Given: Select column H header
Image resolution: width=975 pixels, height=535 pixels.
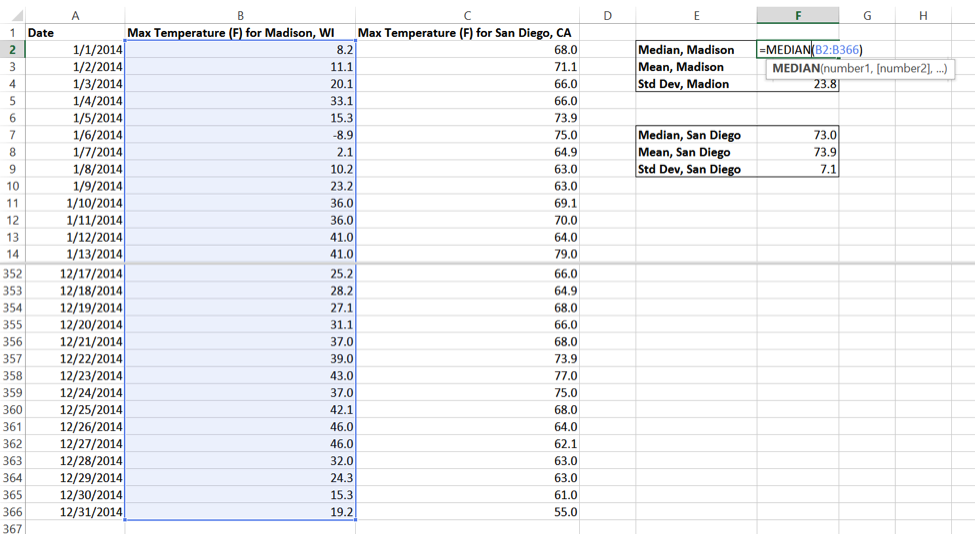Looking at the screenshot, I should [922, 15].
